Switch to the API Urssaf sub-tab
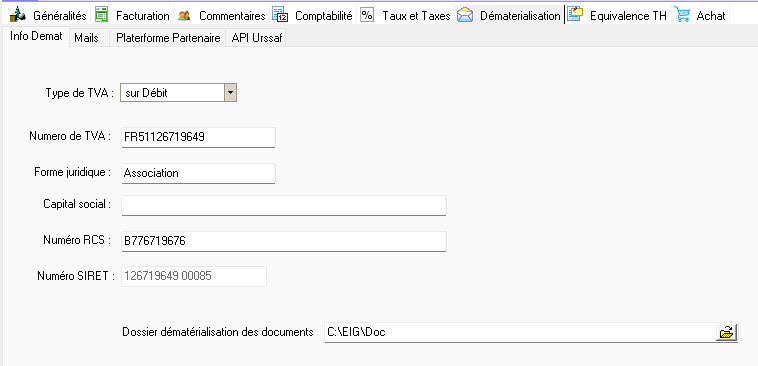Viewport: 758px width, 366px height. (256, 38)
